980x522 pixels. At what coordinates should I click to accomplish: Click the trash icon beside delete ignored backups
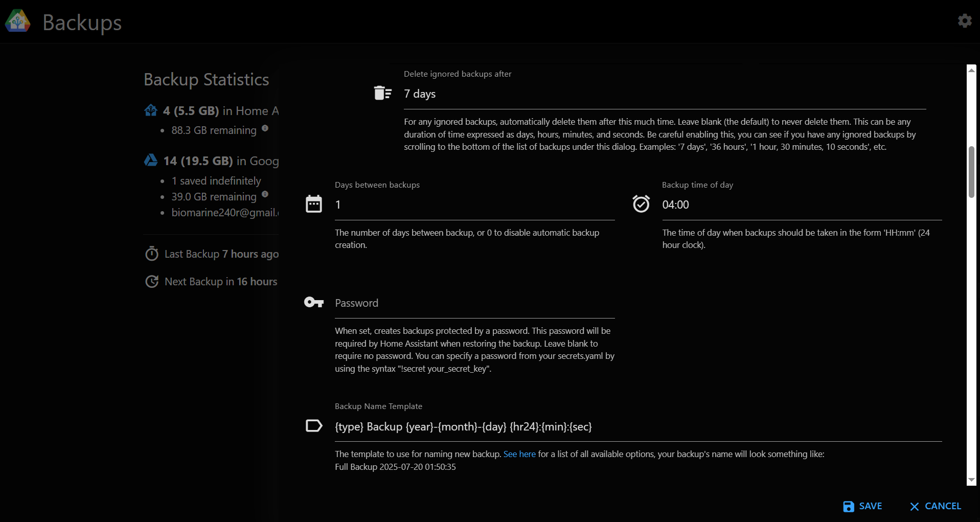click(x=382, y=93)
